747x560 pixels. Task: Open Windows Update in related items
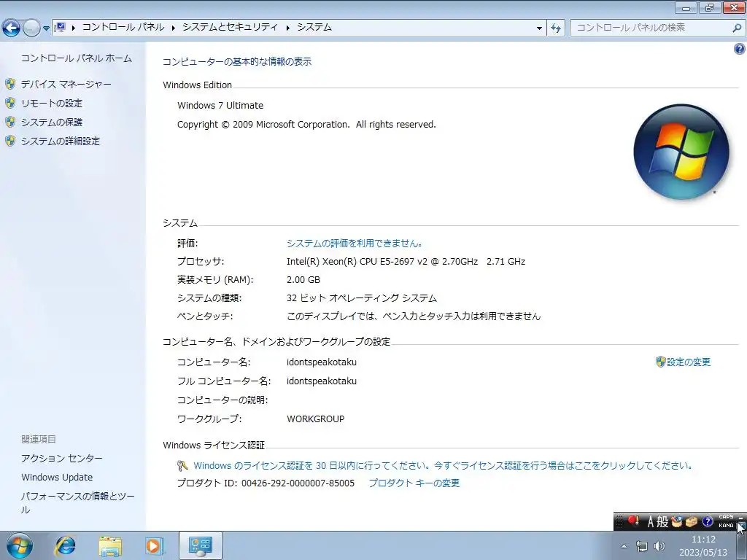point(57,477)
